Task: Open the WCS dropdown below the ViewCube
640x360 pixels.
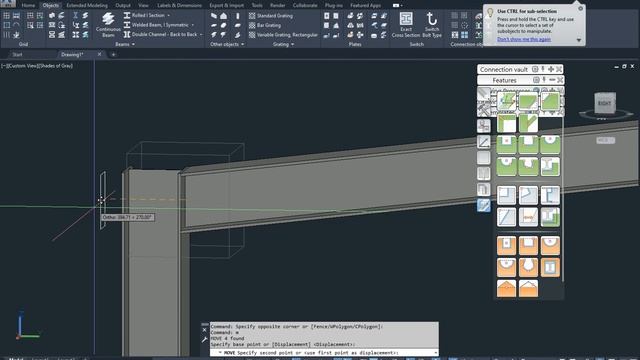Action: [x=605, y=140]
